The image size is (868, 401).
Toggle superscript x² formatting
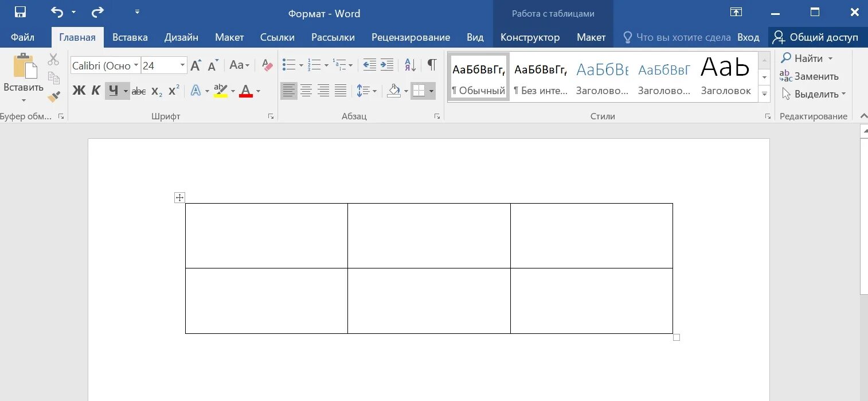click(x=174, y=91)
